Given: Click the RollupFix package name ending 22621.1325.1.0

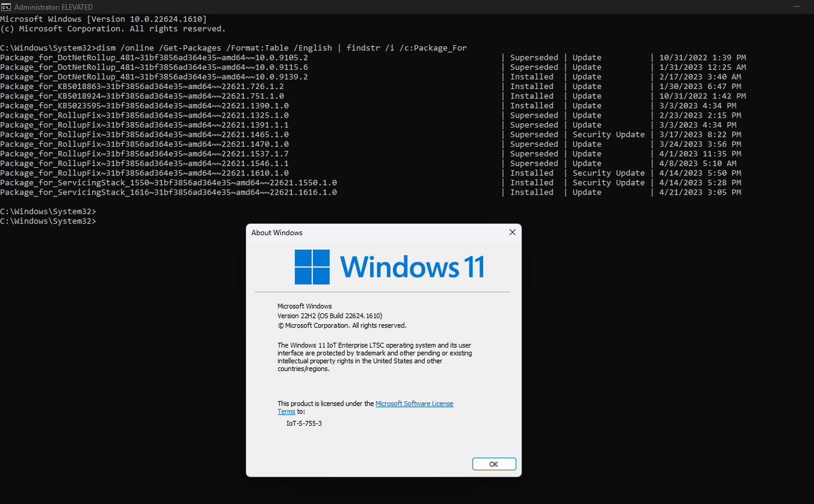Looking at the screenshot, I should tap(144, 115).
